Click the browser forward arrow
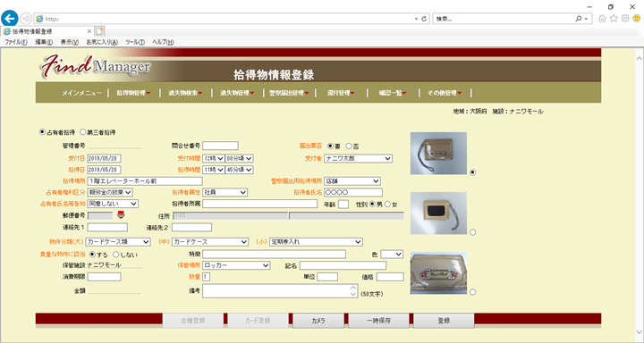Viewport: 644px width, 343px height. [x=26, y=19]
